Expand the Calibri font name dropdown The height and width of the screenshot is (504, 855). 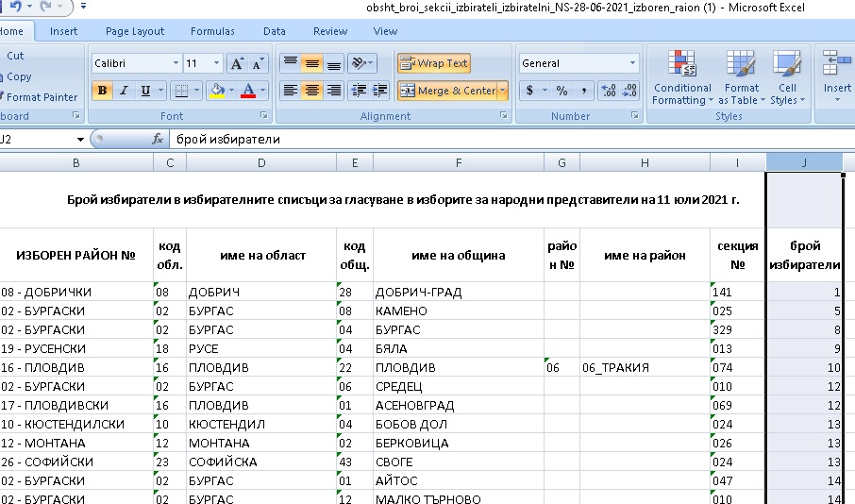click(x=176, y=63)
